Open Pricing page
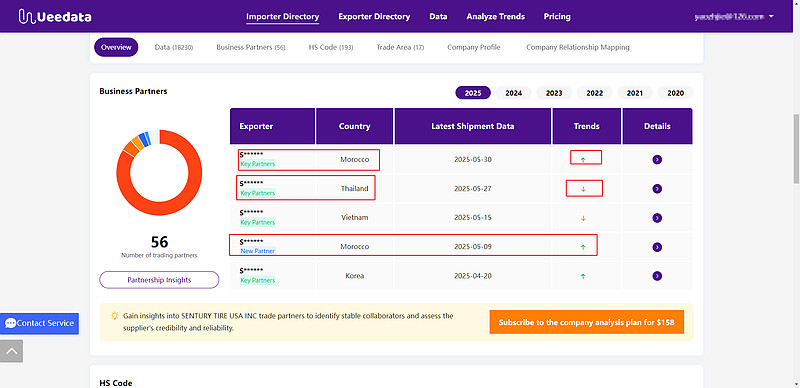This screenshot has width=800, height=388. point(557,16)
